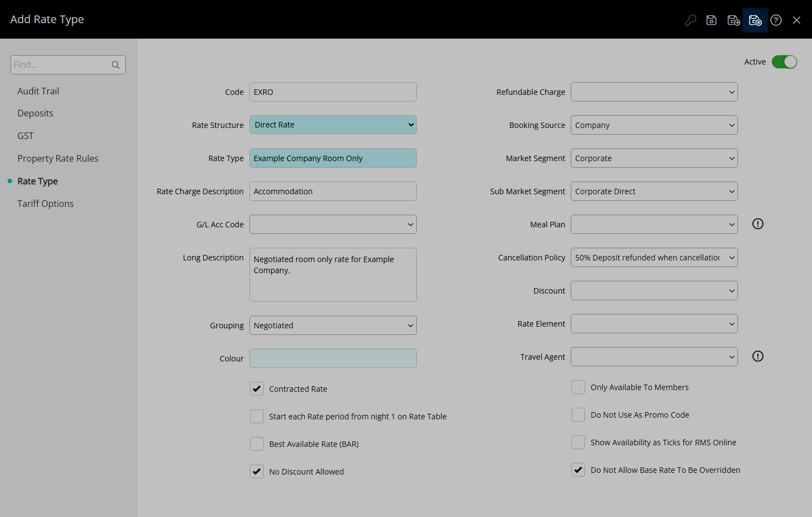
Task: Click the Save and Exit icon
Action: 755,20
